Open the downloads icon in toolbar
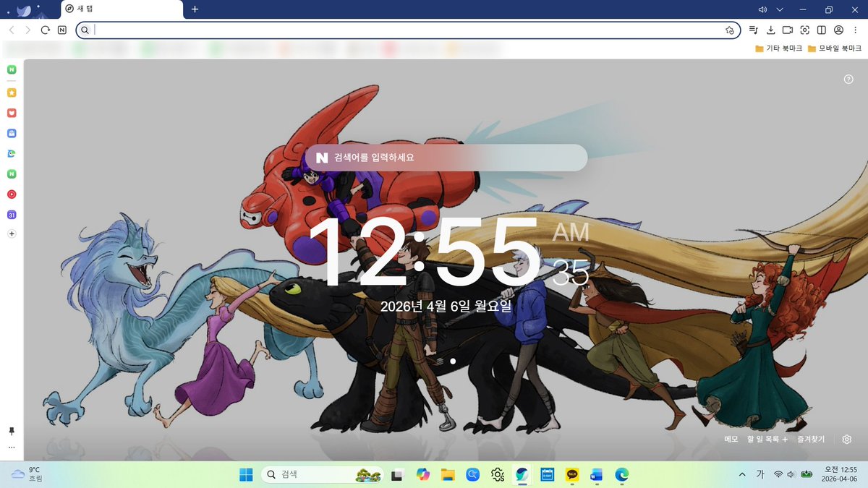Screen dimensions: 868x488 pos(770,30)
